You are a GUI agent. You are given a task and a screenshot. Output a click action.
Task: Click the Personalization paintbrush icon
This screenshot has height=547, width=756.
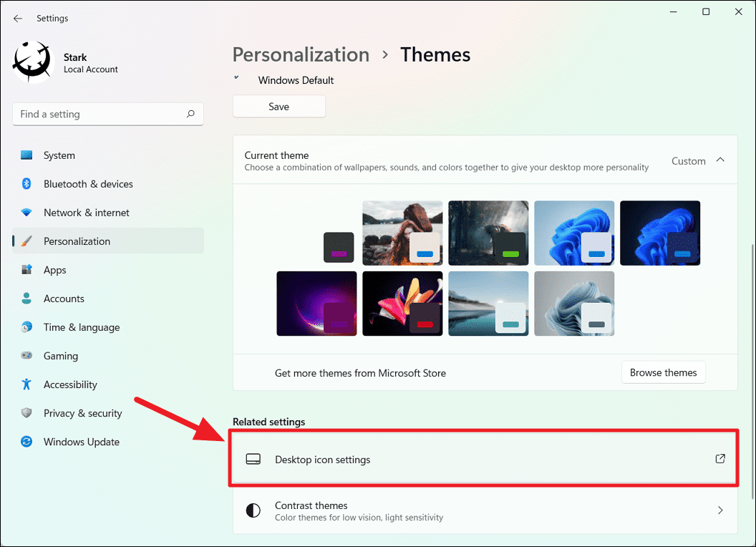pos(27,241)
